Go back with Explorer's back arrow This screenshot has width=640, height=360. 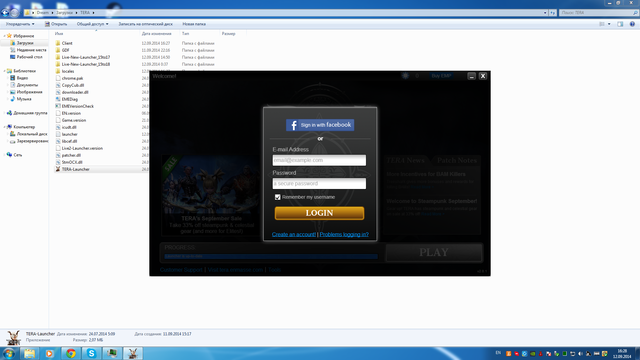pos(5,13)
